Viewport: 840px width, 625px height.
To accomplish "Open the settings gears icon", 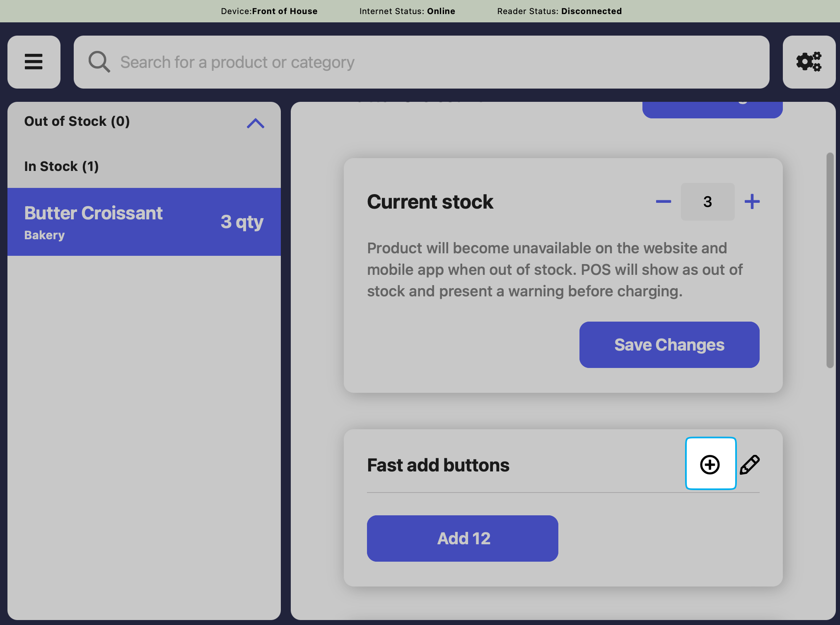I will 809,62.
